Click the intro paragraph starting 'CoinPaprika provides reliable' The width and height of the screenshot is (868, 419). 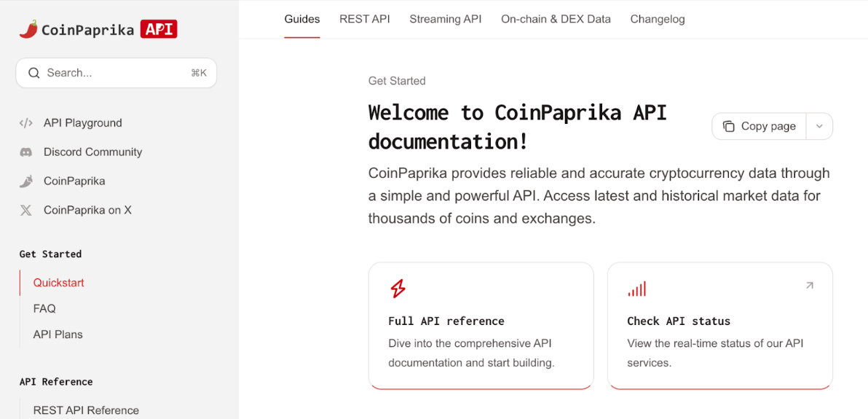599,196
